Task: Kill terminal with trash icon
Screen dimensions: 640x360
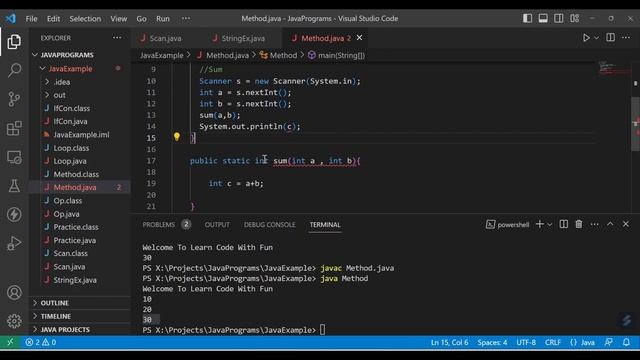Action: tap(579, 224)
